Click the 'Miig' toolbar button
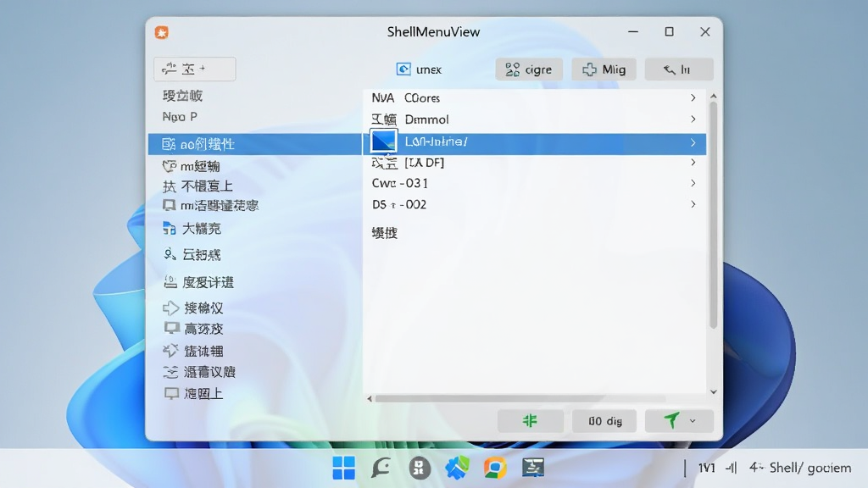This screenshot has width=868, height=488. click(604, 69)
